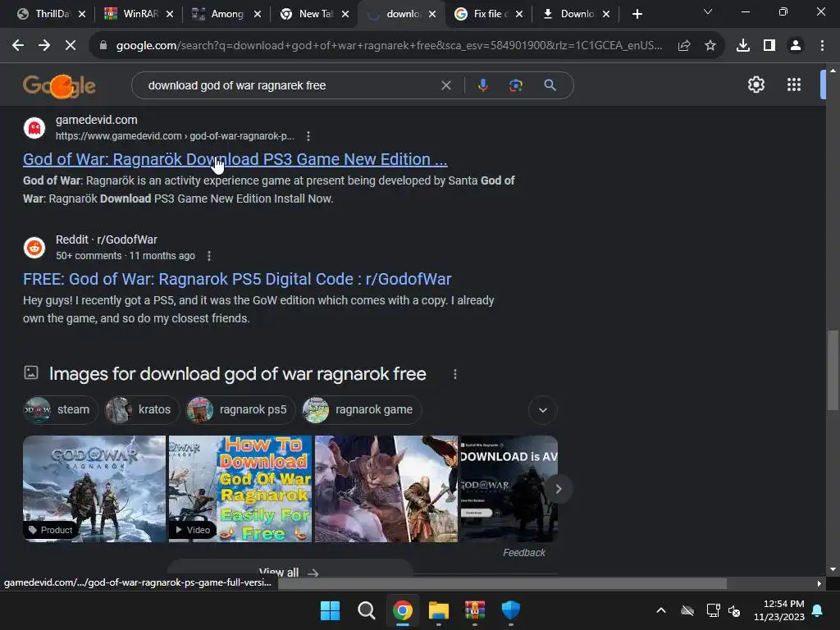This screenshot has width=840, height=630.
Task: Open Windows taskbar search
Action: coord(367,610)
